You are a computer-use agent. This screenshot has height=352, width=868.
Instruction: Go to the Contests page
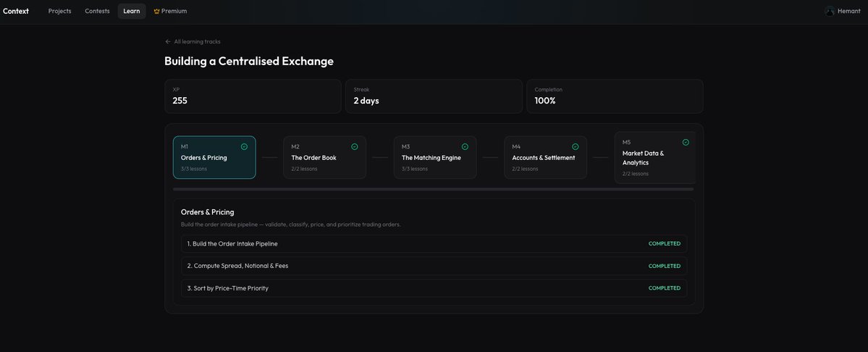click(x=97, y=12)
